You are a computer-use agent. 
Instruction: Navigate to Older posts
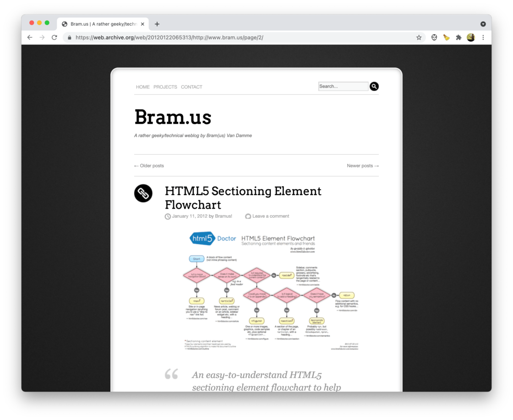(x=148, y=166)
